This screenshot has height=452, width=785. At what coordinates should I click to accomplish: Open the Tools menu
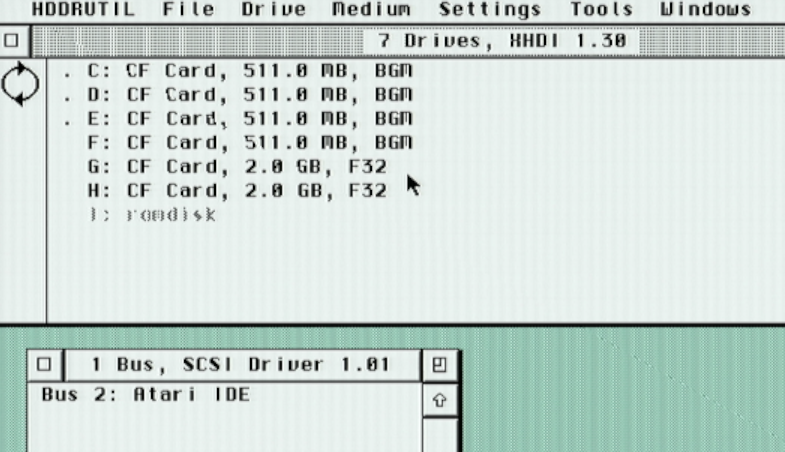[x=601, y=9]
